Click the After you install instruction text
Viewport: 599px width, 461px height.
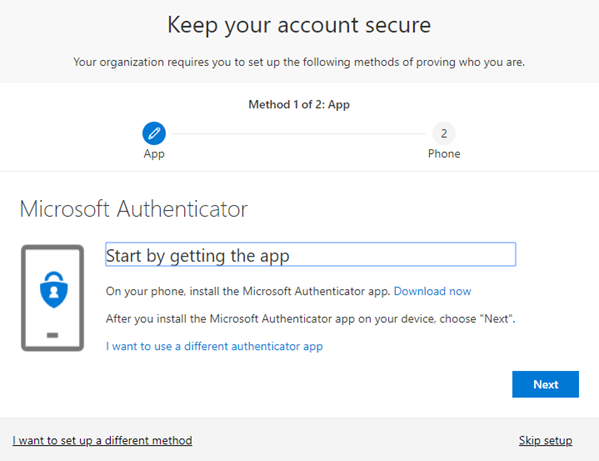[x=311, y=319]
